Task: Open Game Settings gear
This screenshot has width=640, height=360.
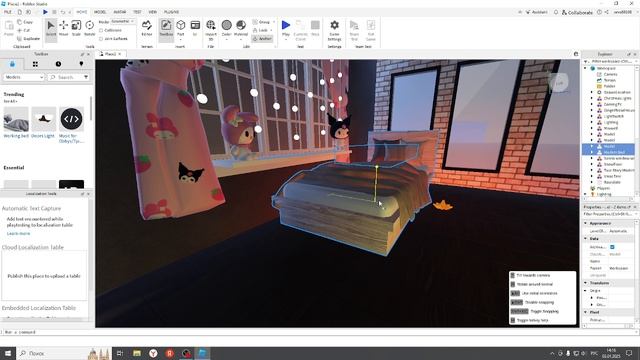Action: 334,29
